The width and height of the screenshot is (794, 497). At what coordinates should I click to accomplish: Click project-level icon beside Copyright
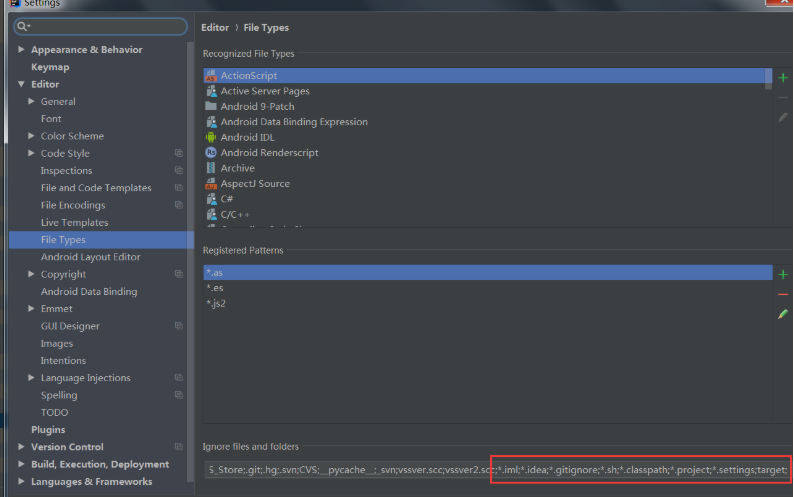(179, 274)
